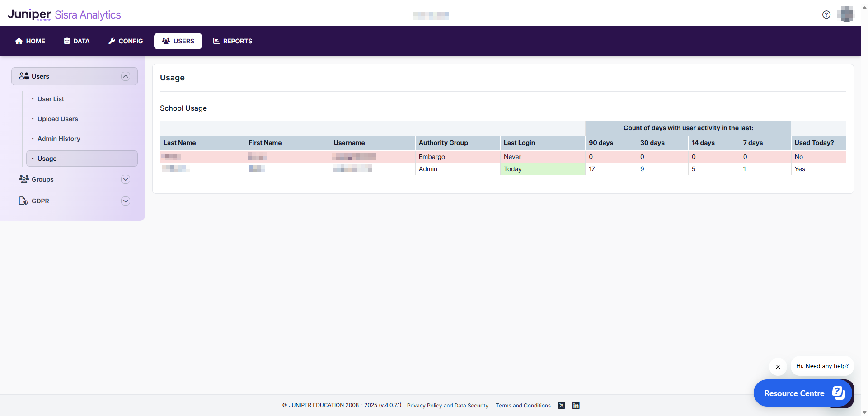This screenshot has height=416, width=868.
Task: Go to the HOME tab
Action: (x=30, y=41)
